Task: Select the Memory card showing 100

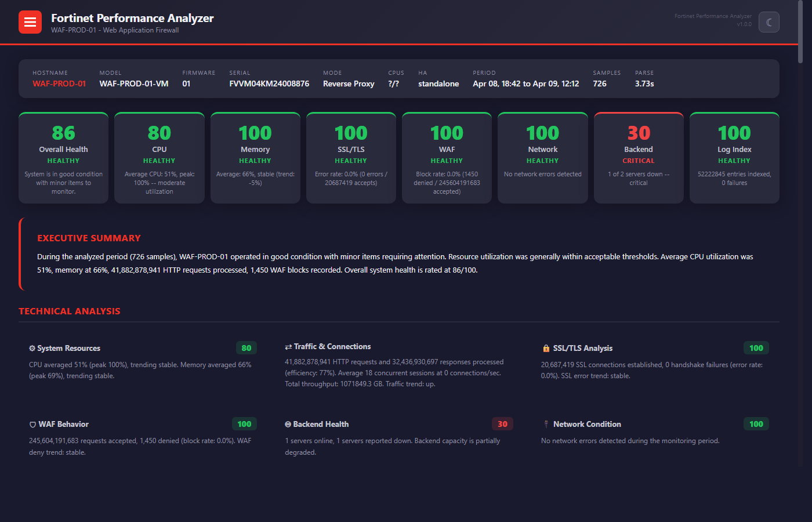Action: point(255,157)
